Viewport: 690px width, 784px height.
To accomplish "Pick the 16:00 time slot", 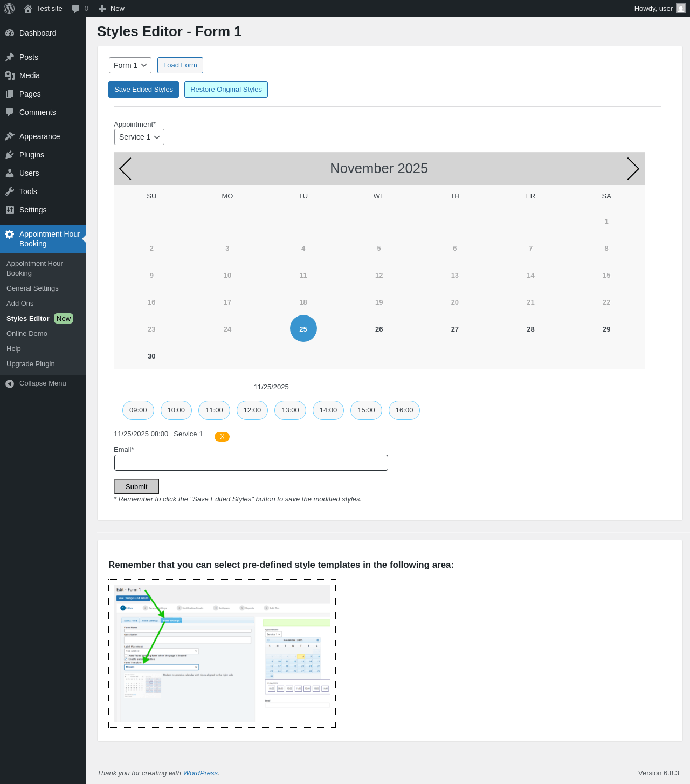I will pyautogui.click(x=404, y=410).
